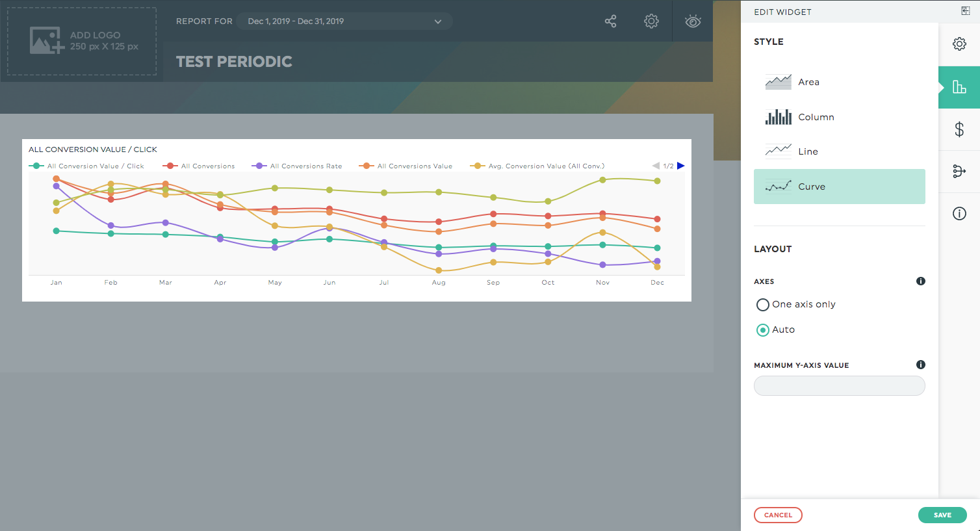Open the currency settings dollar icon
Viewport: 980px width, 531px height.
click(x=959, y=129)
